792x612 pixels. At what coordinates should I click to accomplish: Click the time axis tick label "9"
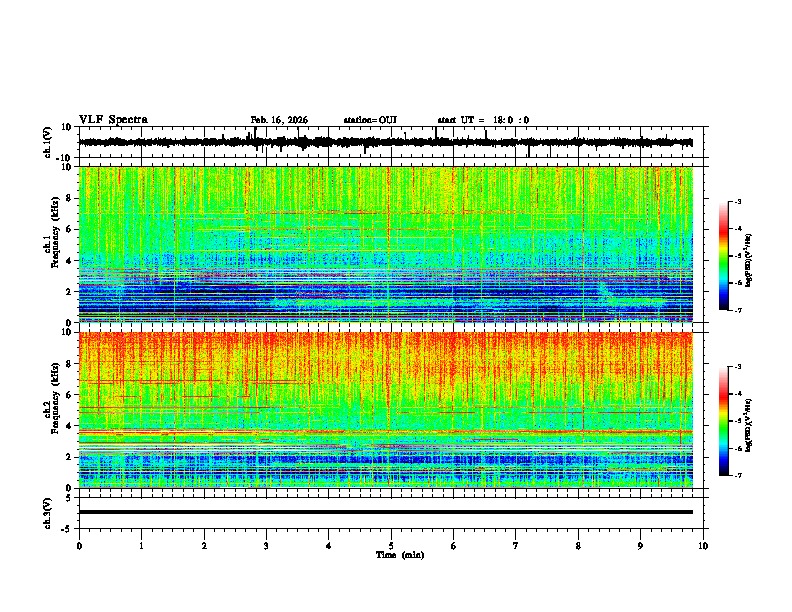click(640, 546)
